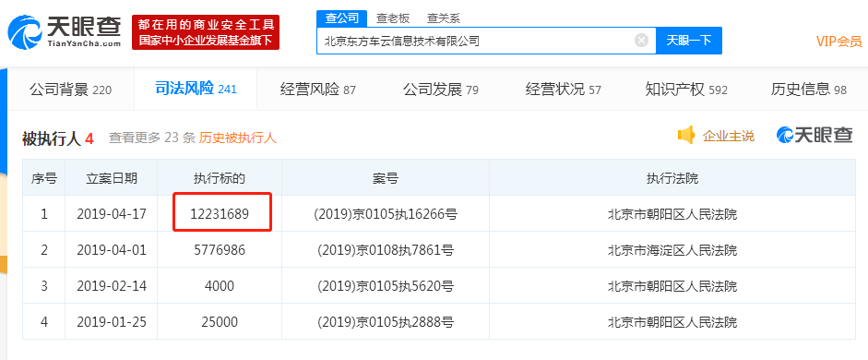The height and width of the screenshot is (360, 868).
Task: Open case (2019)京0105执2888号
Action: click(386, 322)
